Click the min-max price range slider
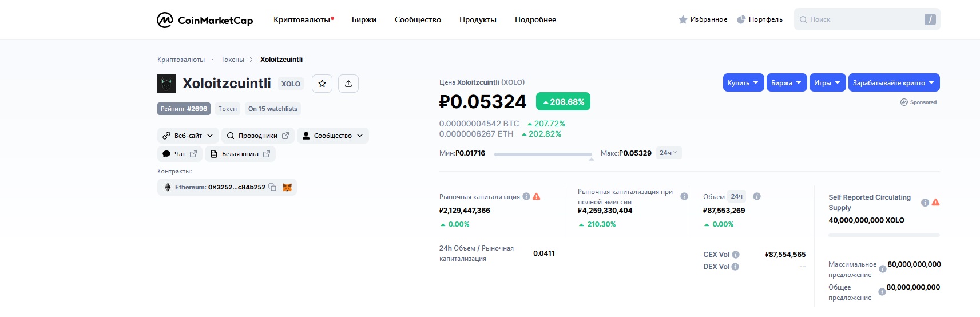Screen dimensions: 980x317 [543, 154]
